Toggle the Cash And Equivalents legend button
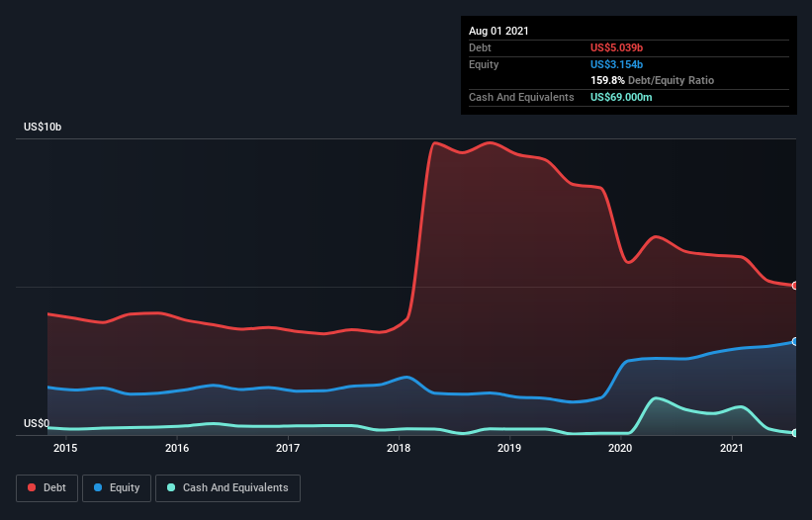This screenshot has width=812, height=520. coord(227,488)
